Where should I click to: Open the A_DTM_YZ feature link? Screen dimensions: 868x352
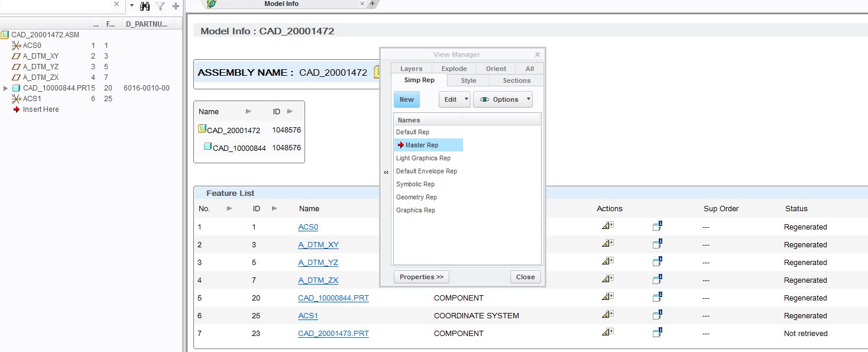pos(318,262)
